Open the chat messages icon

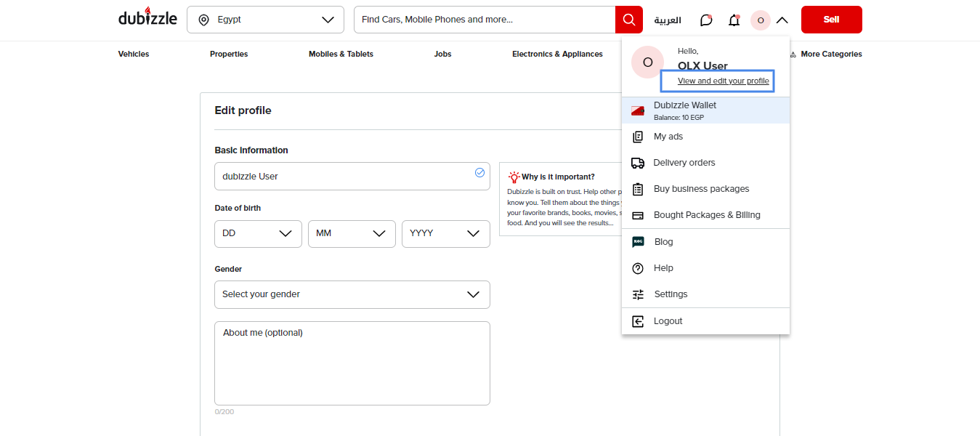point(705,20)
